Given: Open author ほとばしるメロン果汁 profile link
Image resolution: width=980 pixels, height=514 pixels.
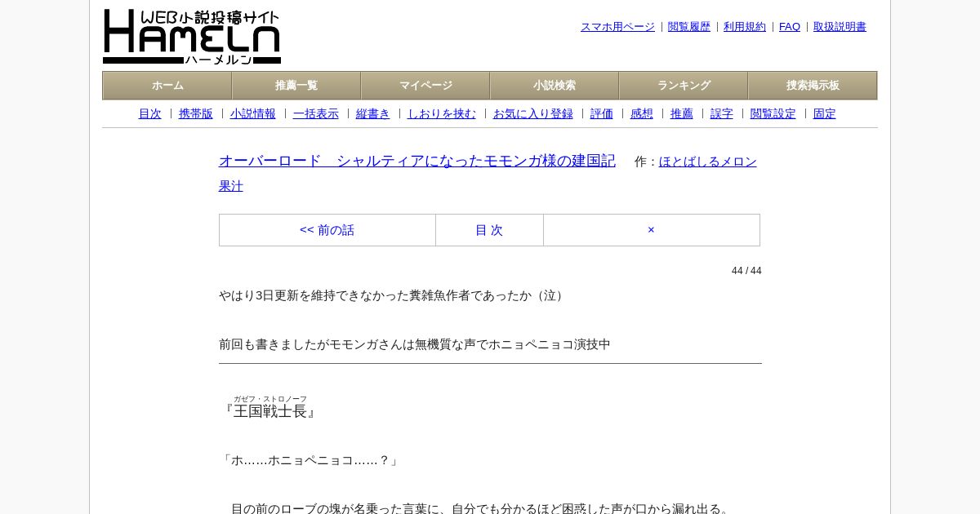Looking at the screenshot, I should click(708, 162).
